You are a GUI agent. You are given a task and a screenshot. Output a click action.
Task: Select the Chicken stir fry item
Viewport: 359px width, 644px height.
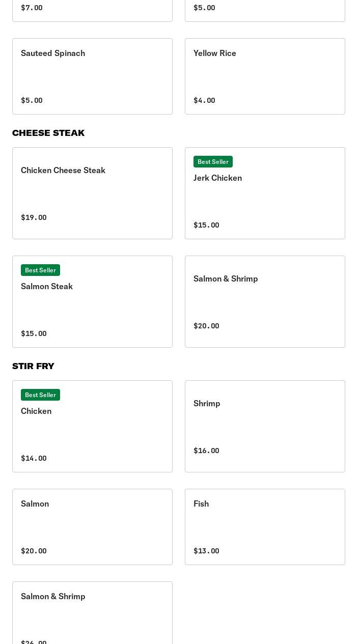tap(92, 426)
